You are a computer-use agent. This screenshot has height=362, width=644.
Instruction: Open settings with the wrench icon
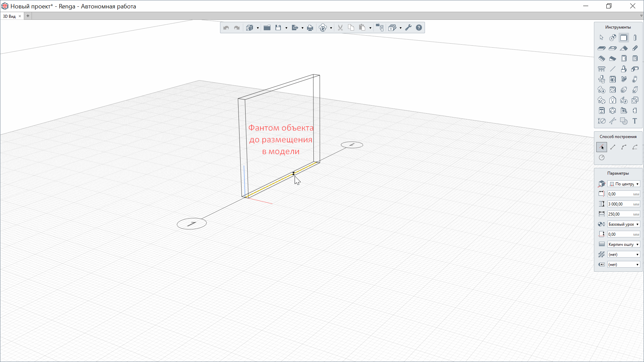[x=408, y=28]
